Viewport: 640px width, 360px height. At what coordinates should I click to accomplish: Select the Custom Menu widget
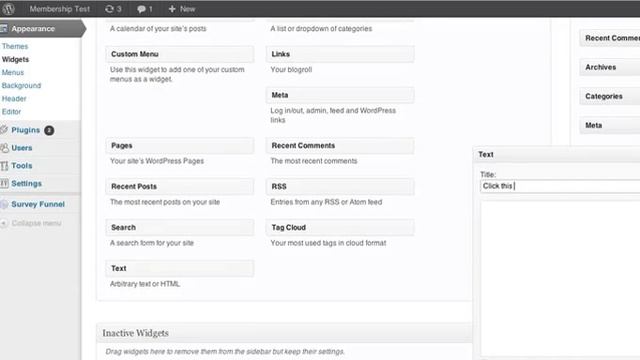point(180,54)
